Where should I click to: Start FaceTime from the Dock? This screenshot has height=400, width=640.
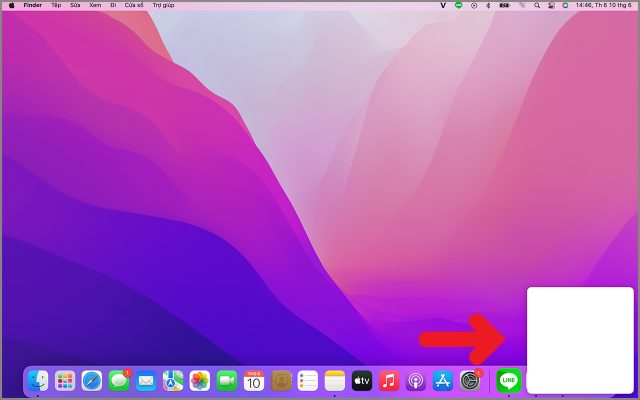pyautogui.click(x=227, y=381)
